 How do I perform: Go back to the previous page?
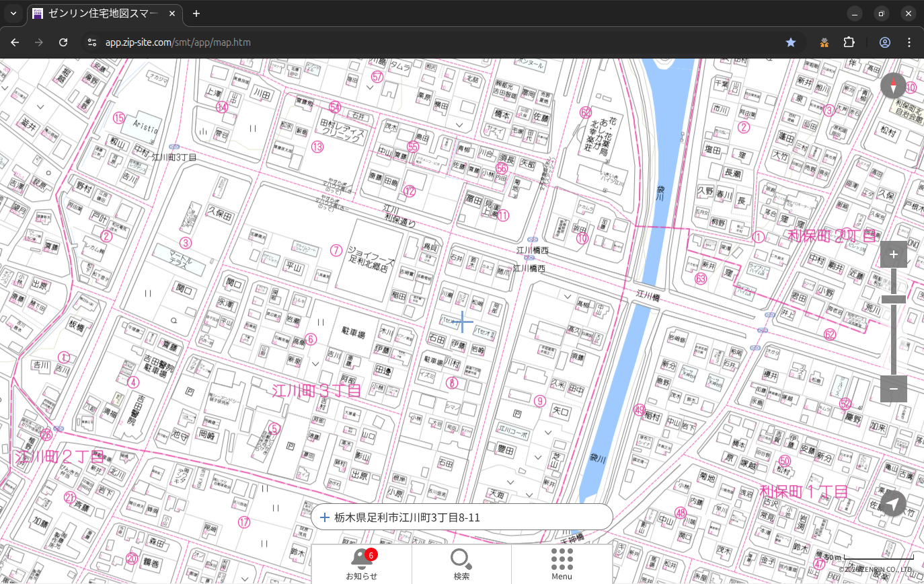pos(15,42)
